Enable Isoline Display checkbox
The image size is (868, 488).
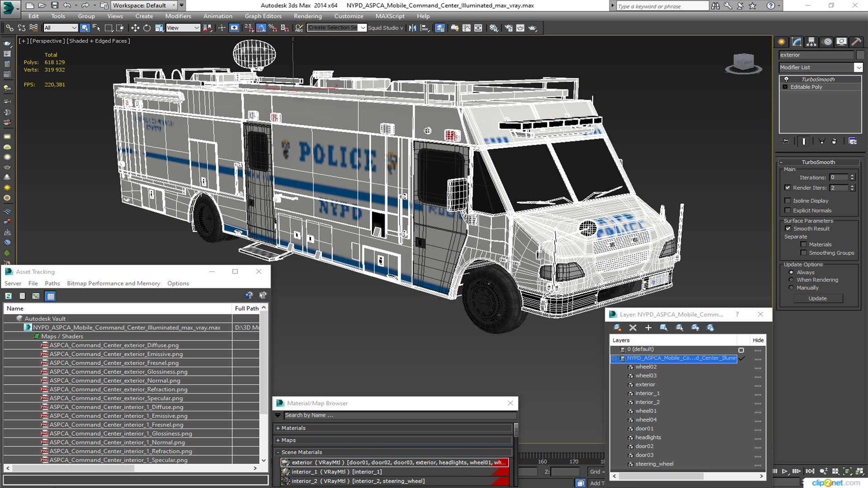(x=788, y=201)
